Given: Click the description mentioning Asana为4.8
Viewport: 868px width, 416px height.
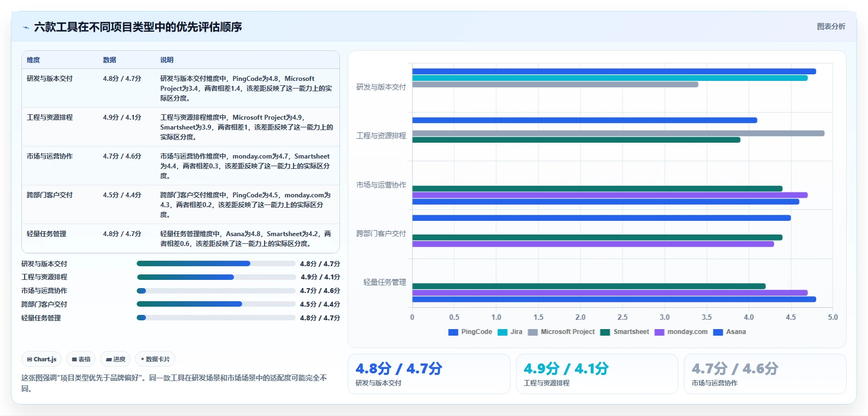Looking at the screenshot, I should (246, 239).
